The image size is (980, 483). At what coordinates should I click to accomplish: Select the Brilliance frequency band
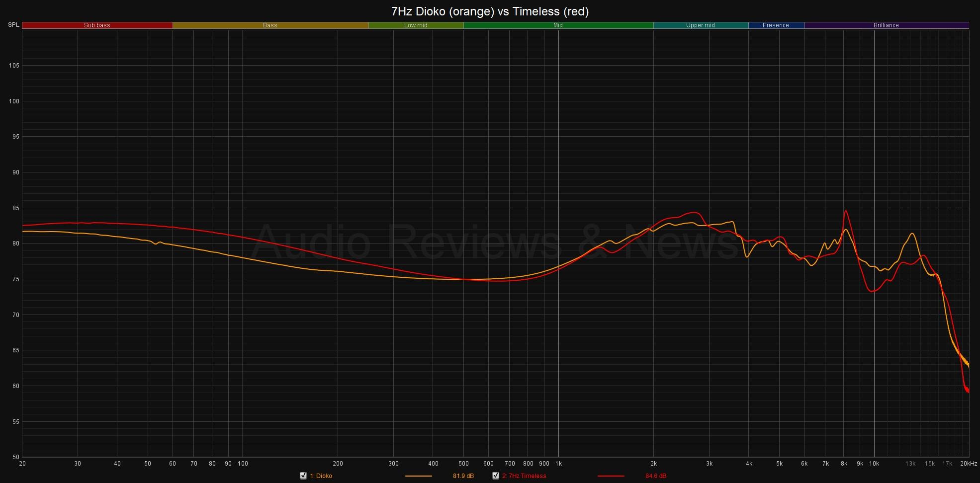(x=886, y=25)
